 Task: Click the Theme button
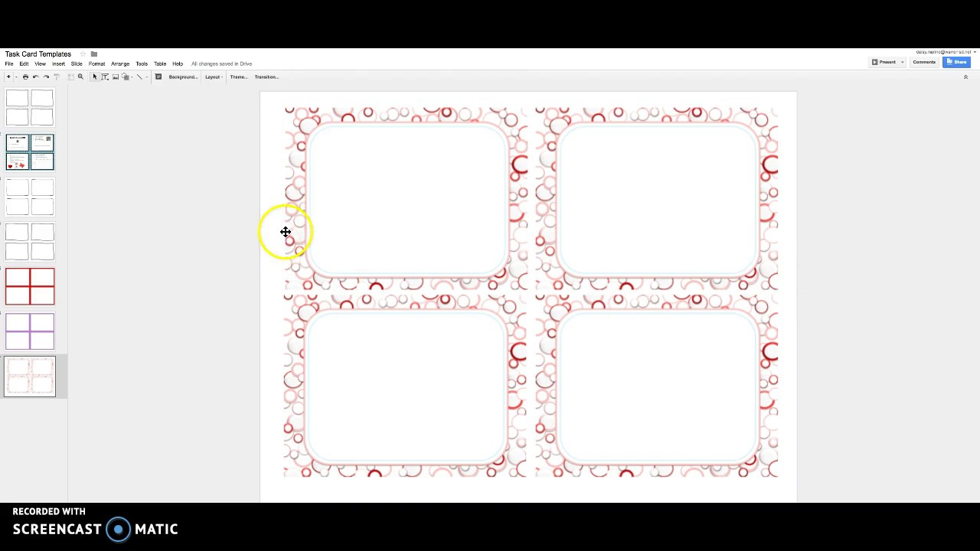tap(239, 77)
